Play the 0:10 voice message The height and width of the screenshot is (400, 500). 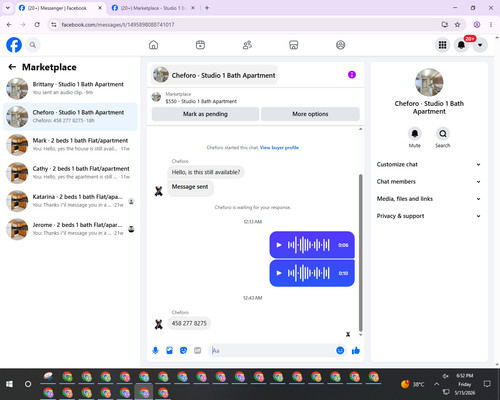(x=279, y=273)
